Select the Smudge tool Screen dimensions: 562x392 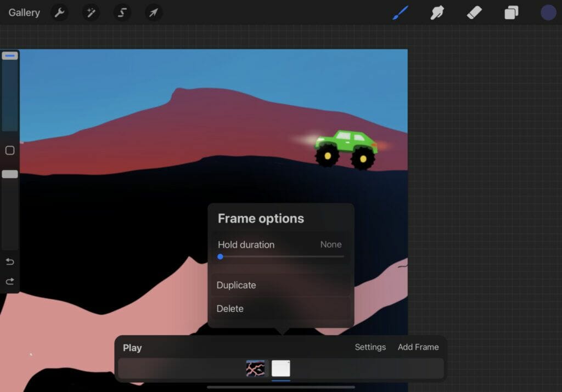pos(437,13)
